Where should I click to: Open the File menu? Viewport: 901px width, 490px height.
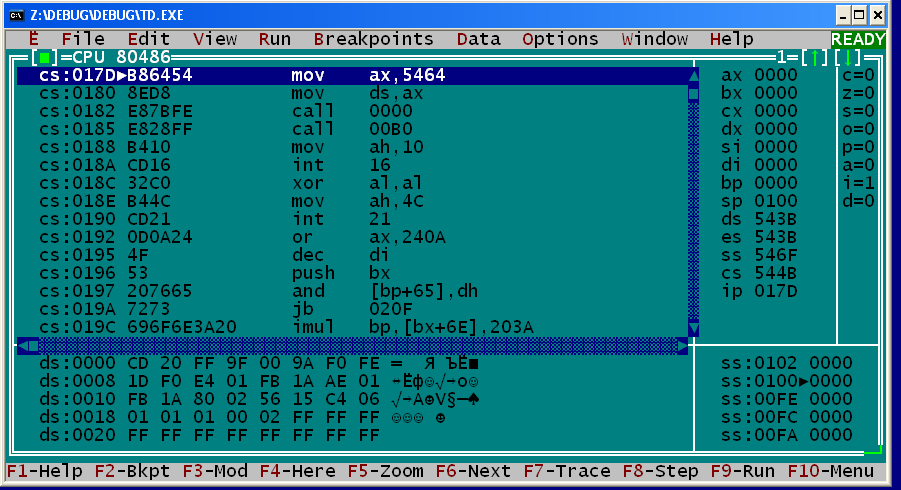83,39
